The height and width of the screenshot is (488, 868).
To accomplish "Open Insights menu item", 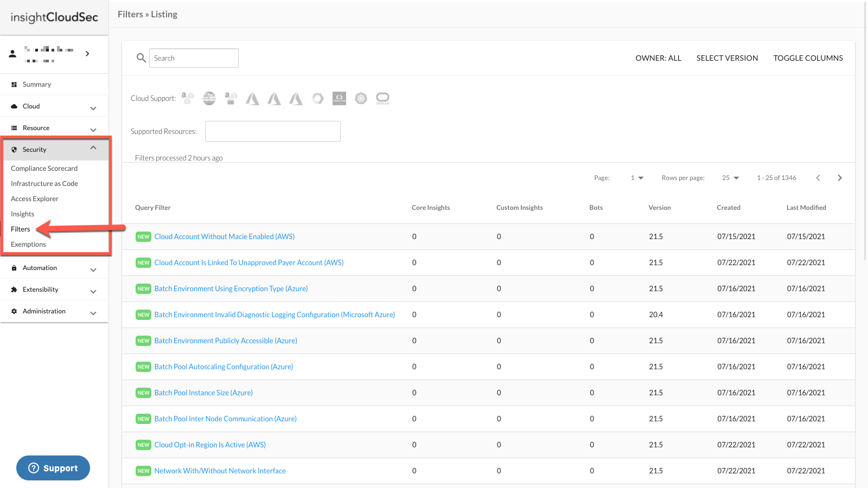I will pyautogui.click(x=22, y=214).
